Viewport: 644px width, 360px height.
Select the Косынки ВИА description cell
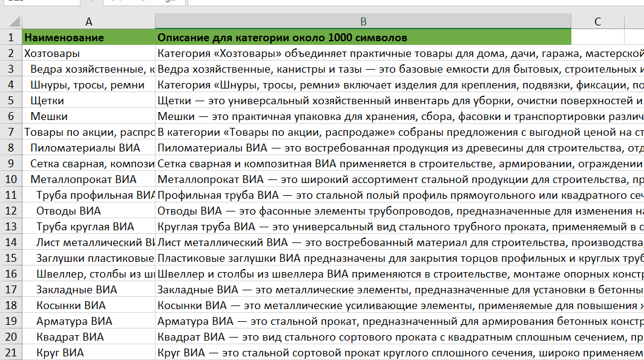coord(399,305)
